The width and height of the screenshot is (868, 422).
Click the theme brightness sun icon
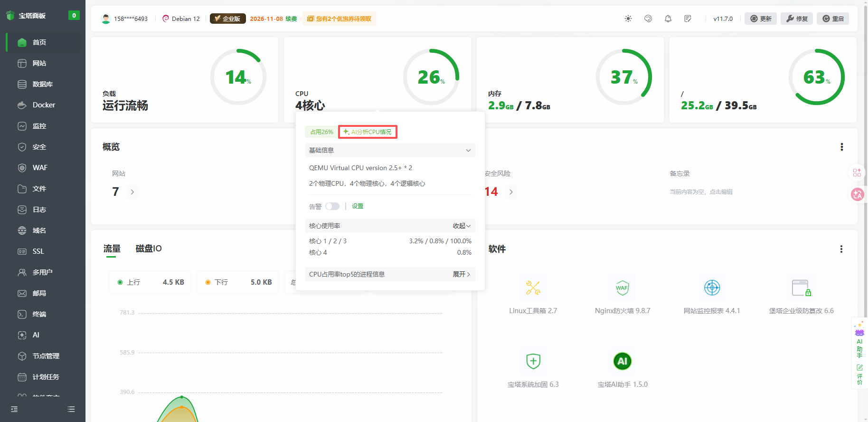pos(628,19)
